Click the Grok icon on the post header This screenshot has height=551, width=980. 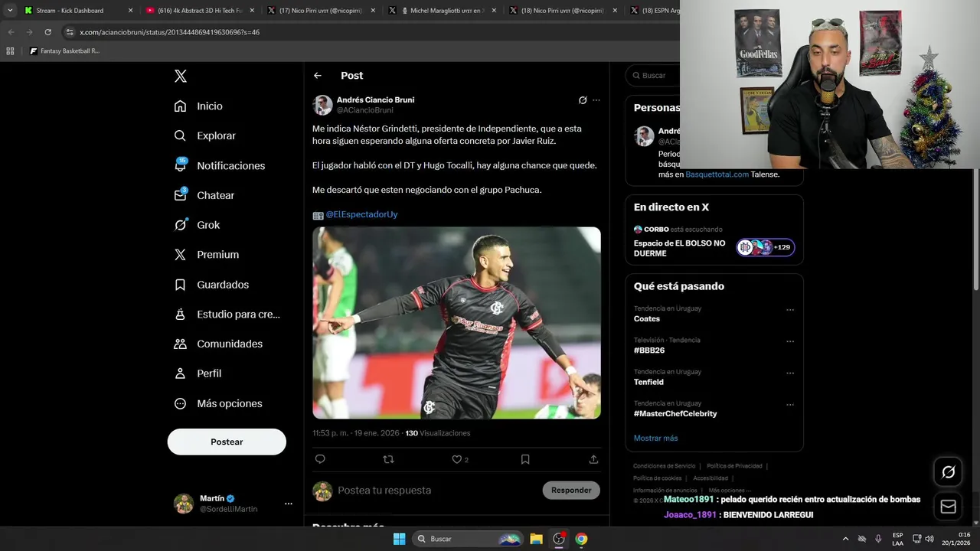(583, 100)
